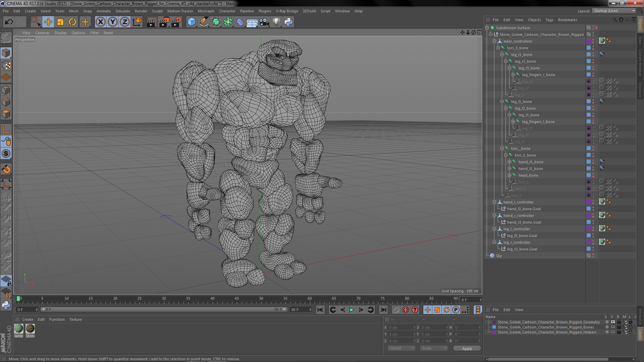Add a Cube primitive object
The height and width of the screenshot is (362, 644).
pos(192,22)
